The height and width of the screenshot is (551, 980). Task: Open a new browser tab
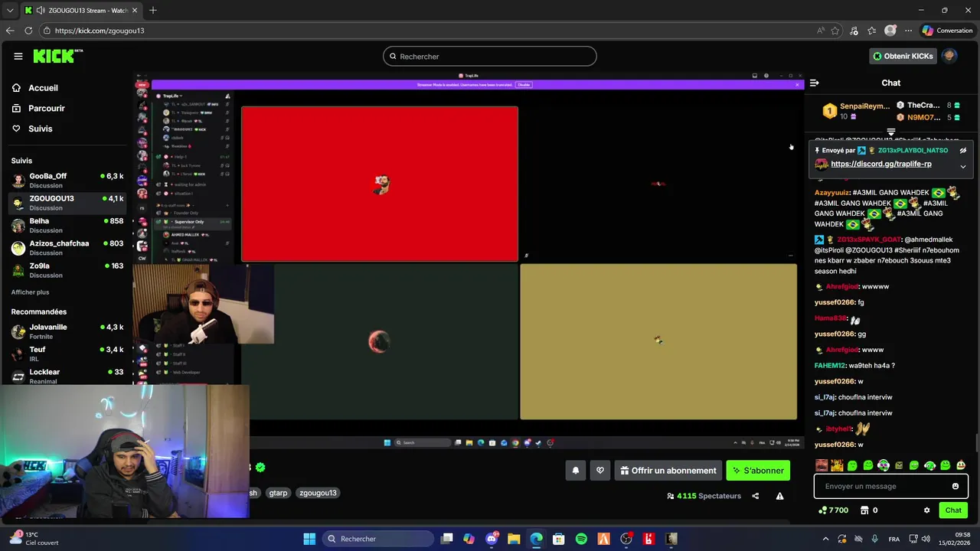tap(153, 10)
